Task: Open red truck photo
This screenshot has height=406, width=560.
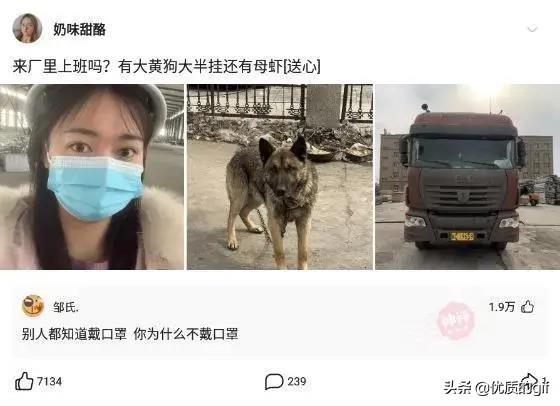Action: [468, 177]
